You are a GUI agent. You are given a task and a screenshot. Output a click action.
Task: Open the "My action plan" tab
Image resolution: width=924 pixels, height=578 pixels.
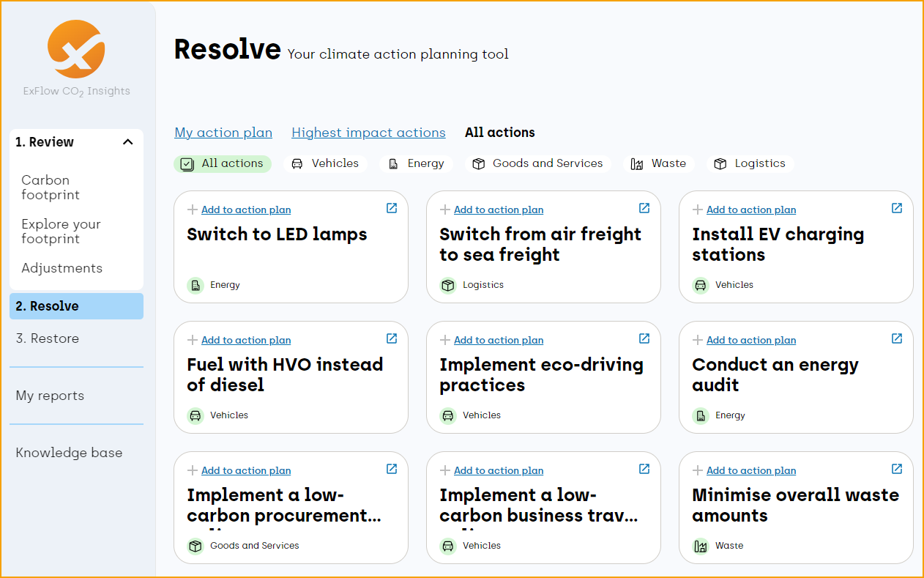point(223,132)
